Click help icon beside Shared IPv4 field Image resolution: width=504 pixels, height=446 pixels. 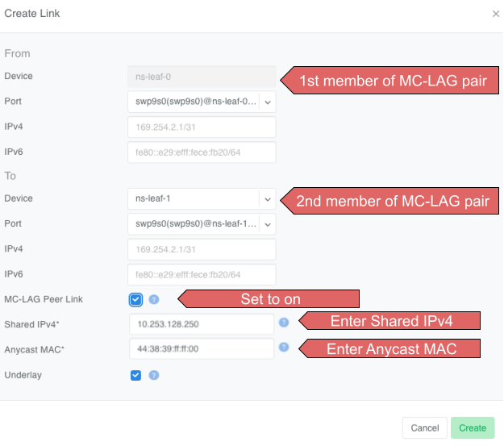click(284, 323)
